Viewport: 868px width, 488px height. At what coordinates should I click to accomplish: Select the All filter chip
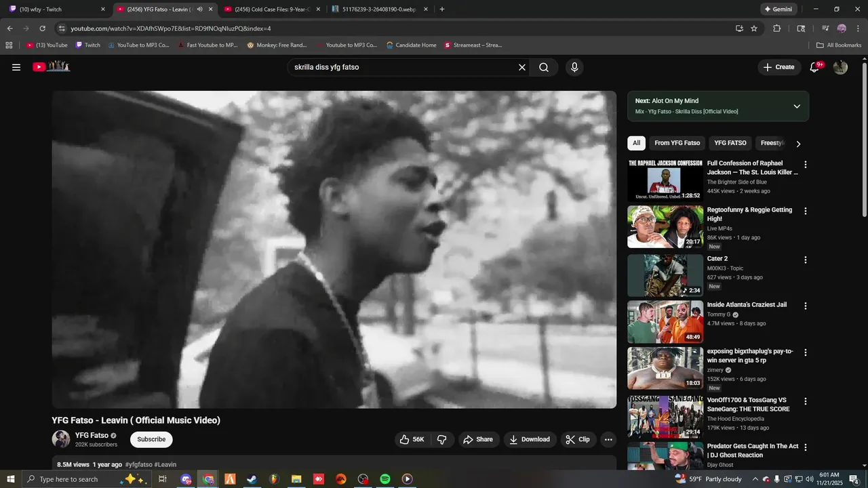point(636,143)
